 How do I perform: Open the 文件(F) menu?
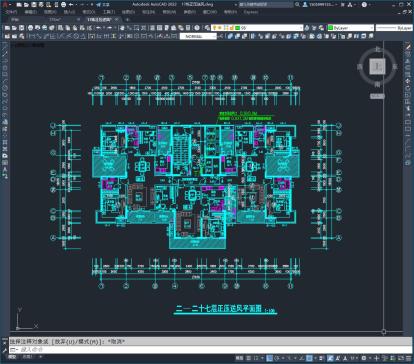coord(12,12)
